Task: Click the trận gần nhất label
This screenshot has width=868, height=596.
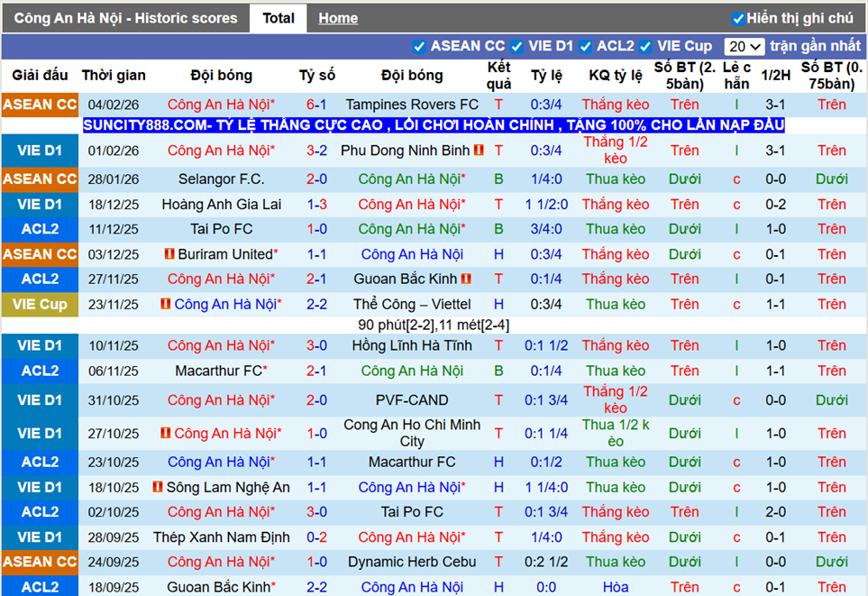Action: coord(816,46)
